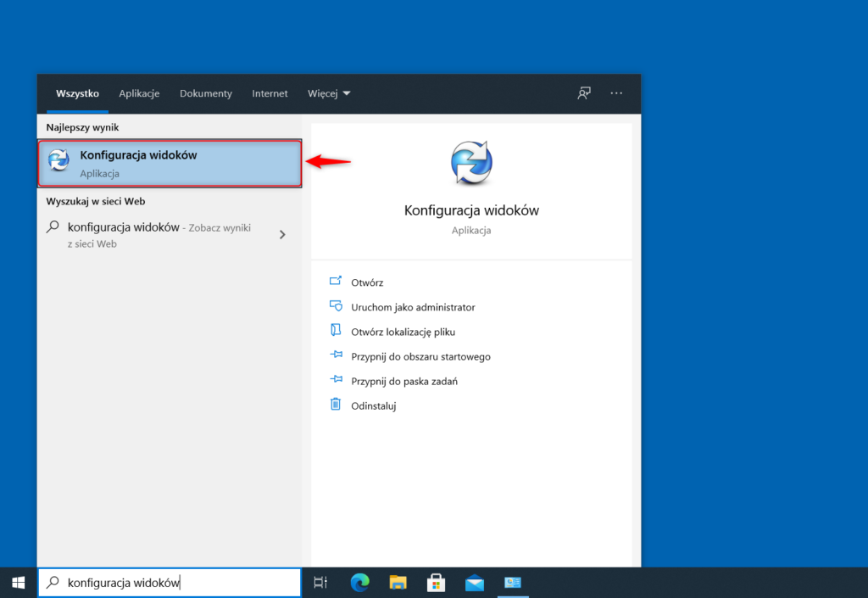
Task: Switch to the Dokumenty tab
Action: coord(205,93)
